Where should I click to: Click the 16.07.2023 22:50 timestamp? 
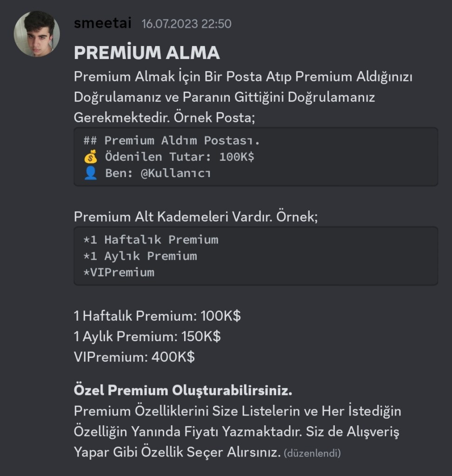click(186, 24)
